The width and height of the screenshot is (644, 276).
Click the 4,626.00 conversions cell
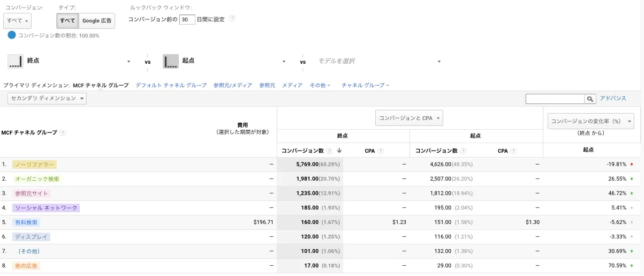click(441, 165)
